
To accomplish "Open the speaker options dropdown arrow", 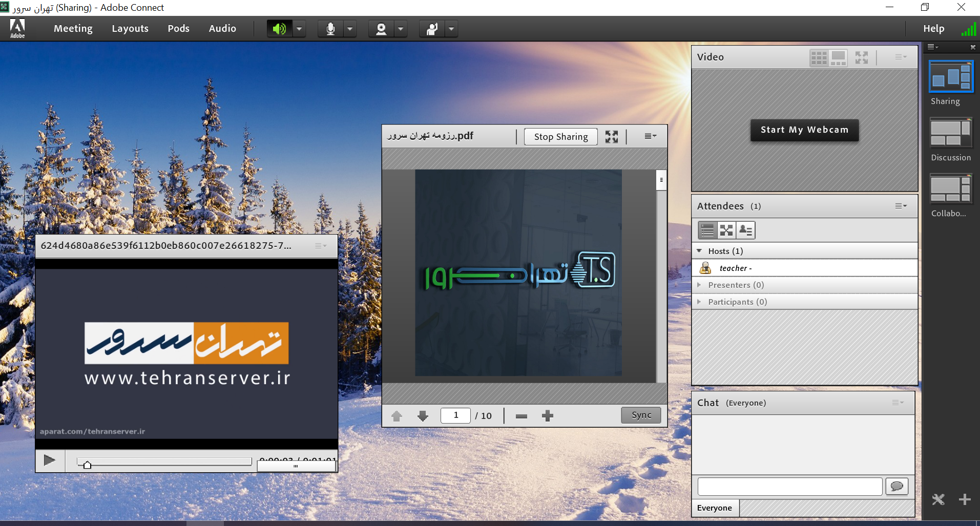I will (299, 29).
